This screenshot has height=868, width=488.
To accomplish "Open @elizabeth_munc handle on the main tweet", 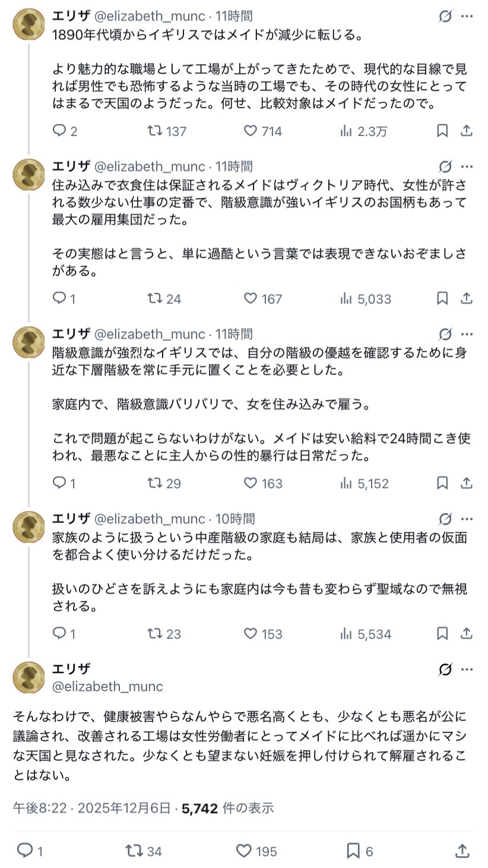I will (x=107, y=686).
